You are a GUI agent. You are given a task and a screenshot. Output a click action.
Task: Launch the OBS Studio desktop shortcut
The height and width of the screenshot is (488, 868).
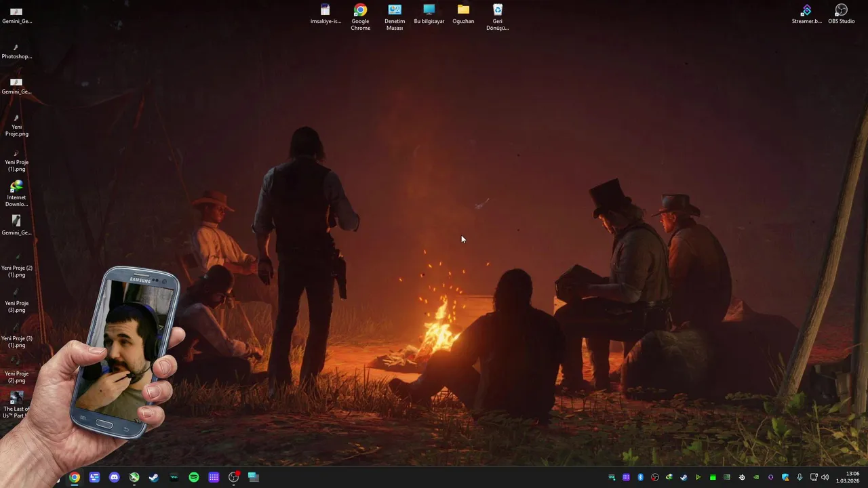point(841,14)
